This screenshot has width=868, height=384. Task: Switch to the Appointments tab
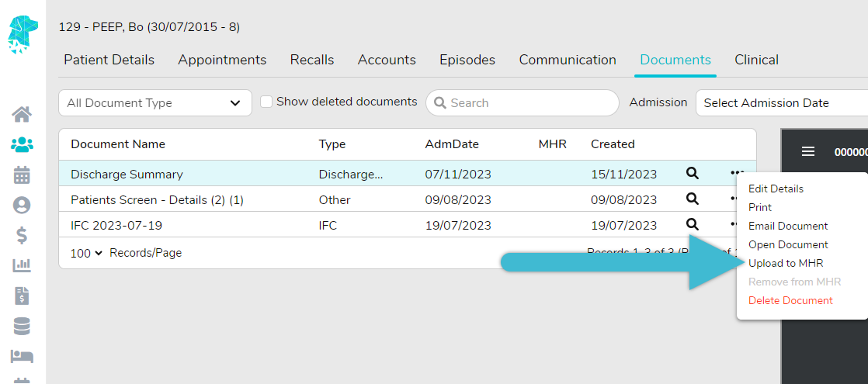pyautogui.click(x=222, y=60)
